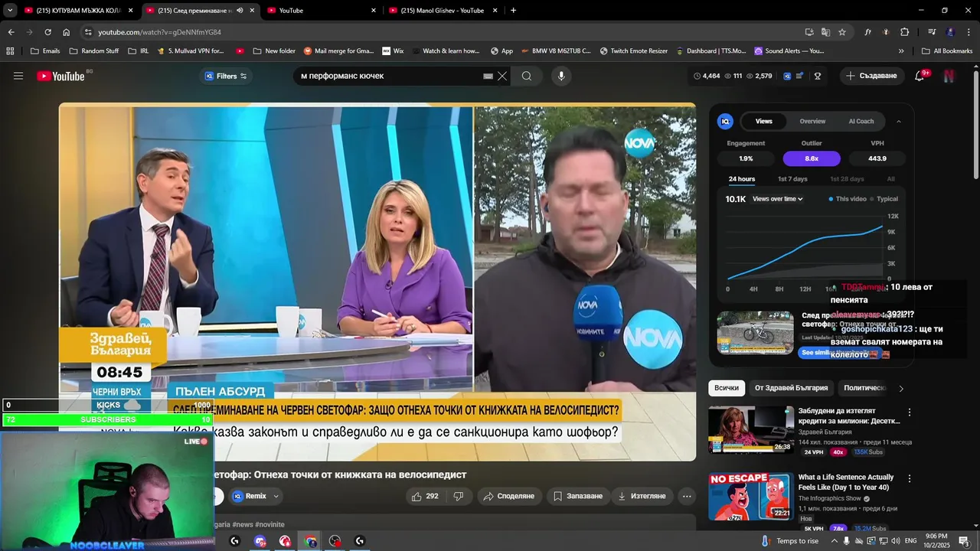Switch to the 'Manol Glishev - YouTube' tab
Screen dimensions: 980x551
(x=442, y=11)
